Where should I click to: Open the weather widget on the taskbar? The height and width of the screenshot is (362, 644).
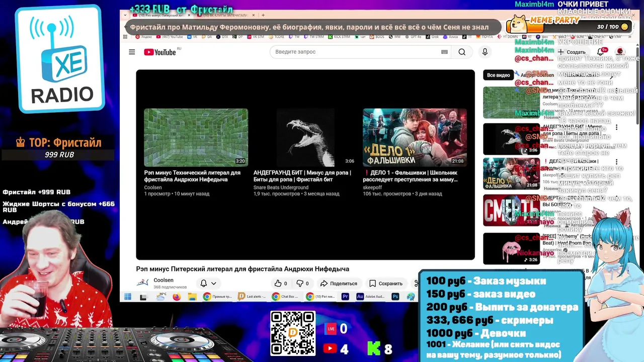(x=161, y=297)
